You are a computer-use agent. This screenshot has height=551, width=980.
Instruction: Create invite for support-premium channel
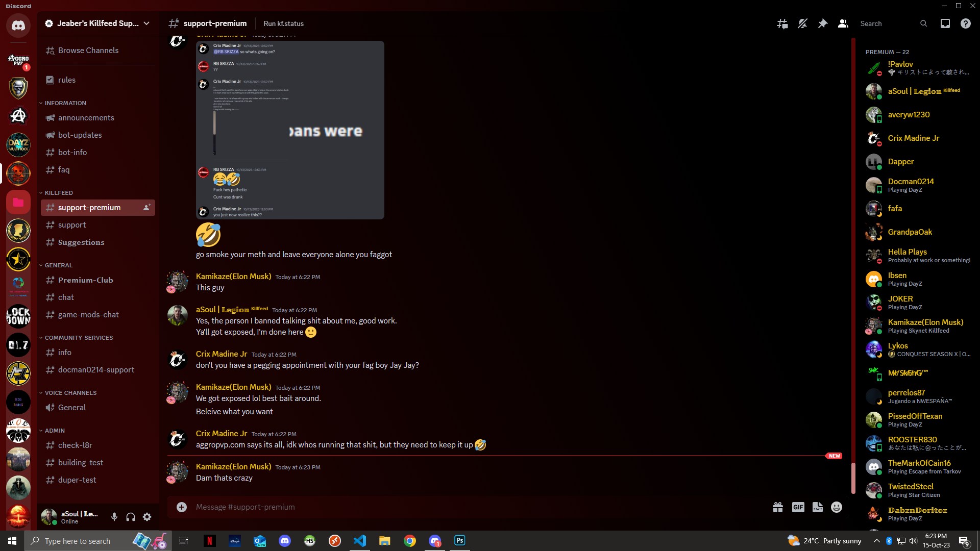(x=147, y=208)
